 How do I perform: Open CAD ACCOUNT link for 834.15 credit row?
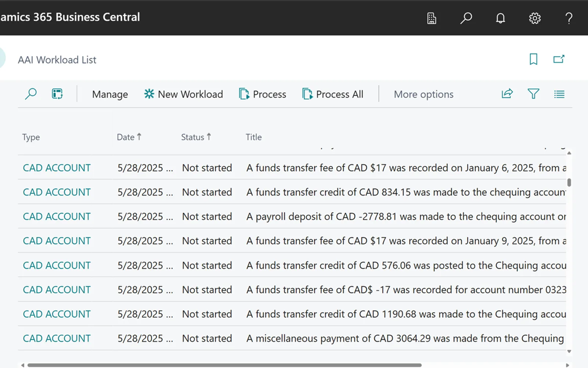click(57, 192)
